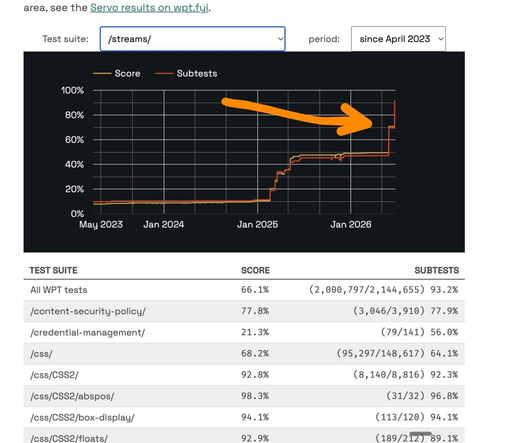This screenshot has width=520, height=443.
Task: Select the /credential-management/ row label
Action: [88, 333]
